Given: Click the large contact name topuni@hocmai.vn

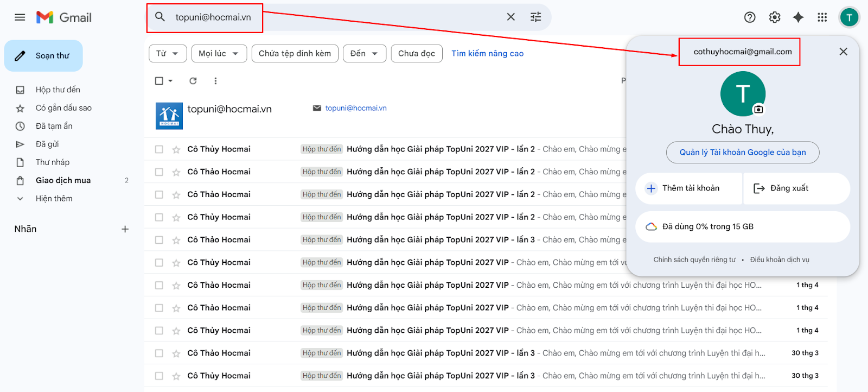Looking at the screenshot, I should tap(229, 109).
